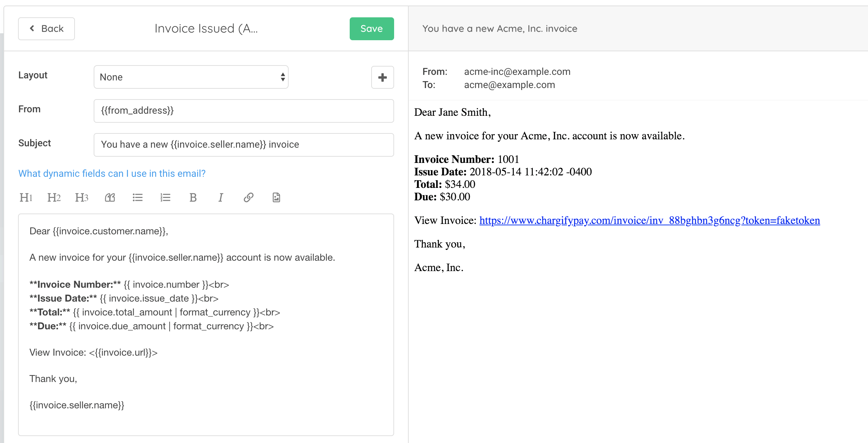This screenshot has width=868, height=443.
Task: Insert an image with the image file icon
Action: pyautogui.click(x=276, y=198)
